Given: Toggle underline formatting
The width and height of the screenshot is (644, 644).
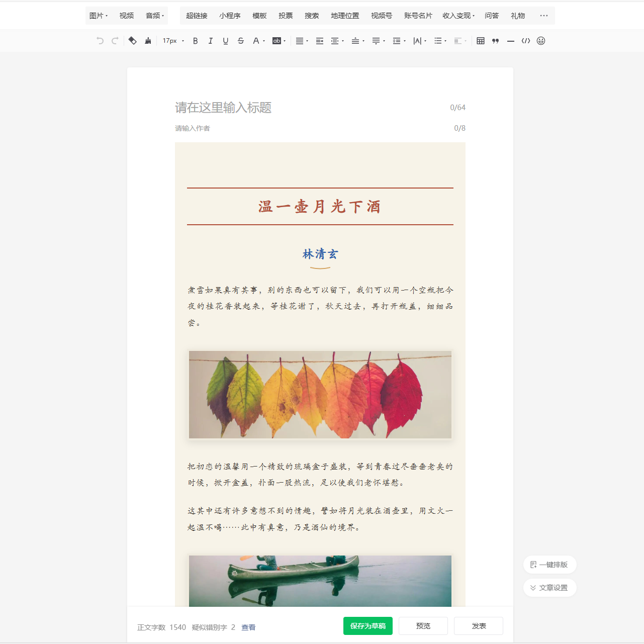Looking at the screenshot, I should point(226,41).
